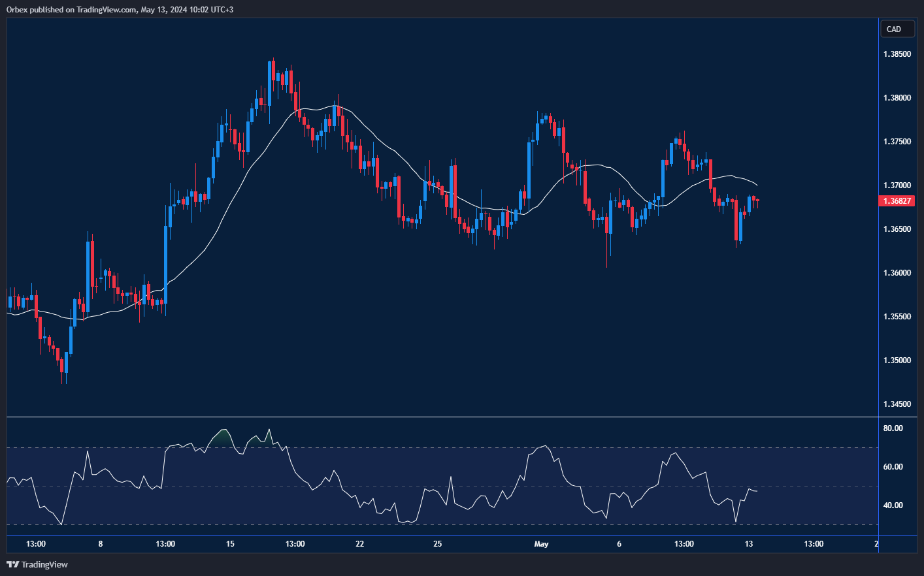
Task: Pick the 1.34500 price scale mark
Action: [897, 404]
